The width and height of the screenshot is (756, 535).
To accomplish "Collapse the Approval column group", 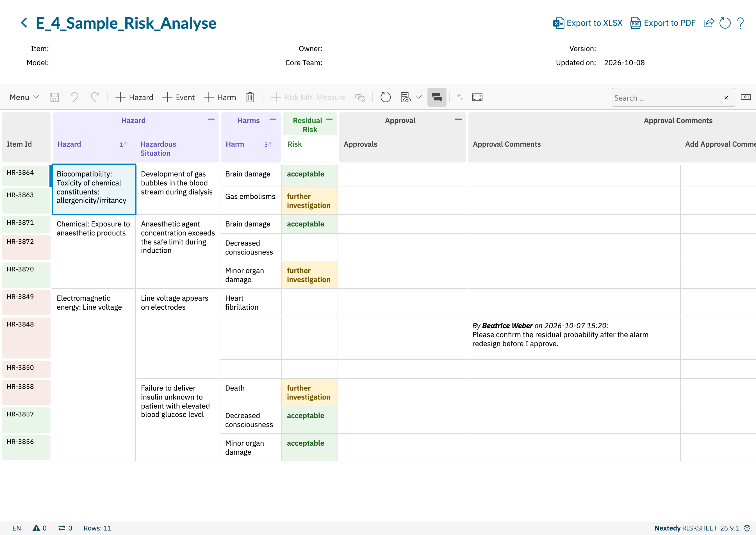I will tap(458, 120).
